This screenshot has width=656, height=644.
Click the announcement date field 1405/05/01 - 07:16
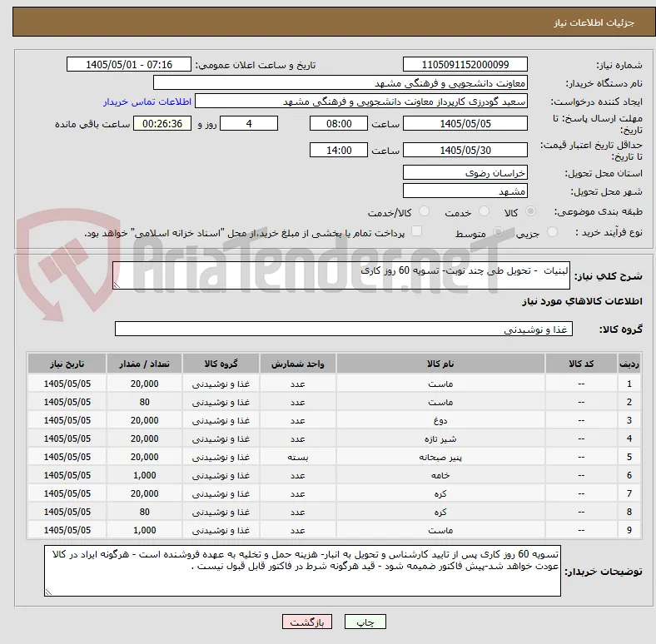click(129, 64)
